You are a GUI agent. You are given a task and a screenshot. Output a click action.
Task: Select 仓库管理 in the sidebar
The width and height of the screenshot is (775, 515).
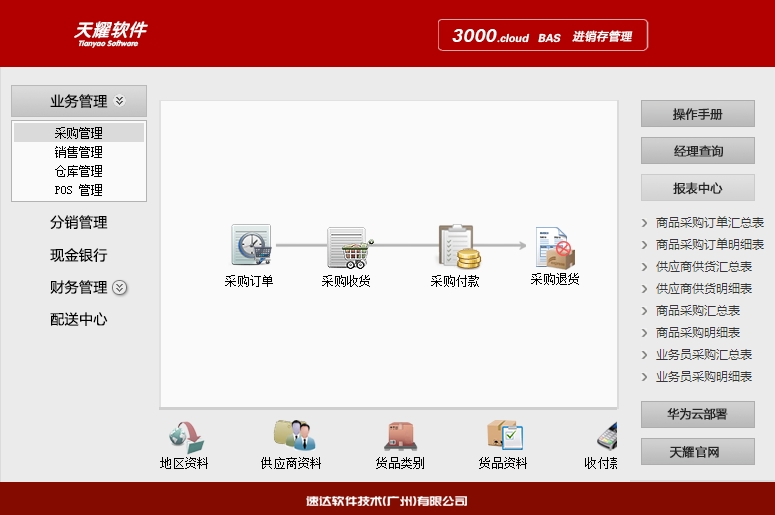coord(79,171)
